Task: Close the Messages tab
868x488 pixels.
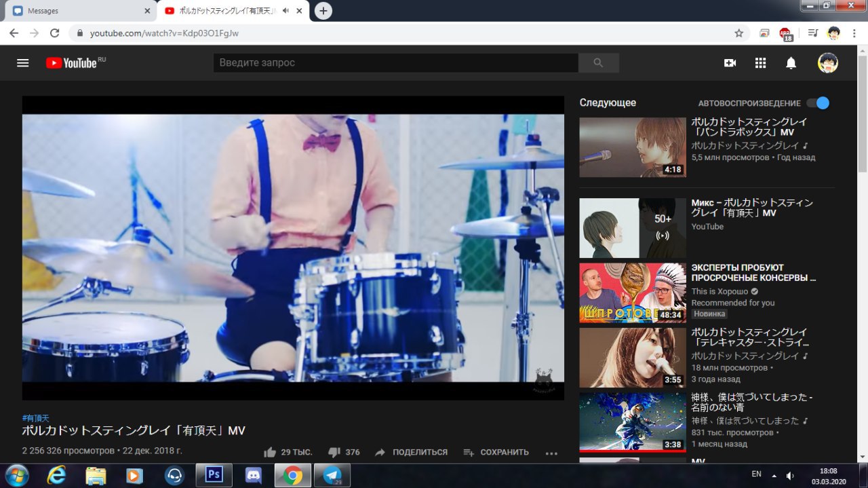Action: (x=147, y=11)
